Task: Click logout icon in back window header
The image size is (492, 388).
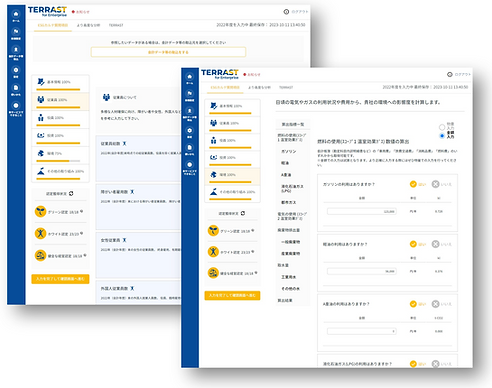Action: [286, 12]
